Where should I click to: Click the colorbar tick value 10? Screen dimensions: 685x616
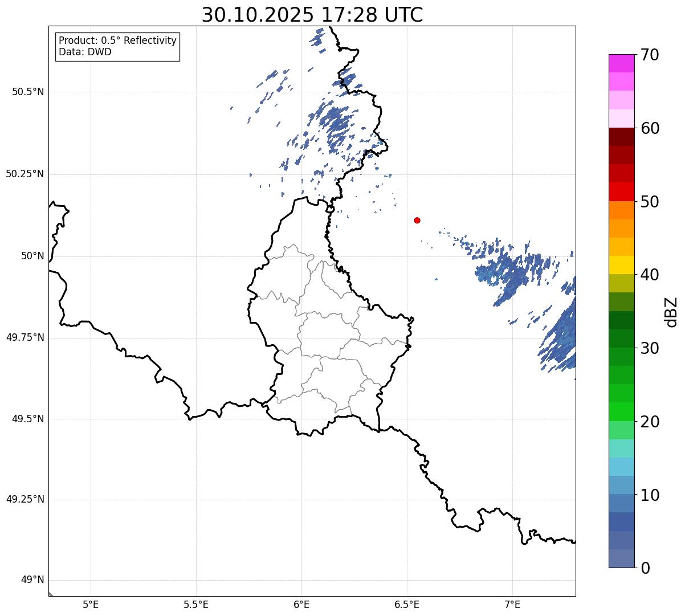[650, 495]
